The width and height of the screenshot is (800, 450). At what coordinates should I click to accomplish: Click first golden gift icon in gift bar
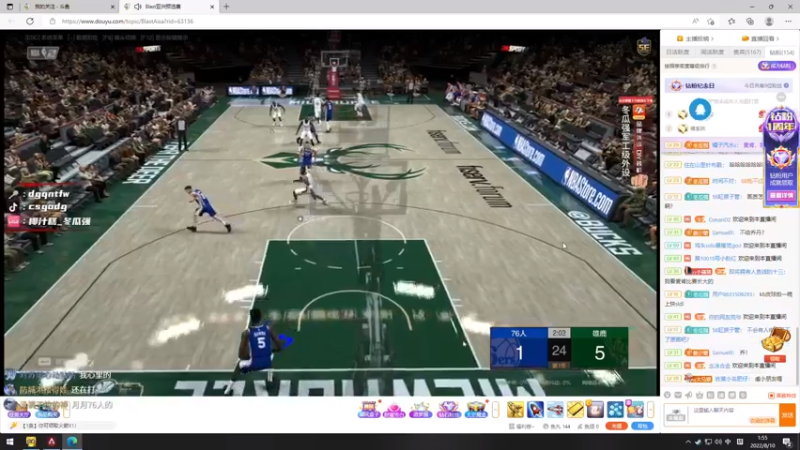click(x=515, y=409)
